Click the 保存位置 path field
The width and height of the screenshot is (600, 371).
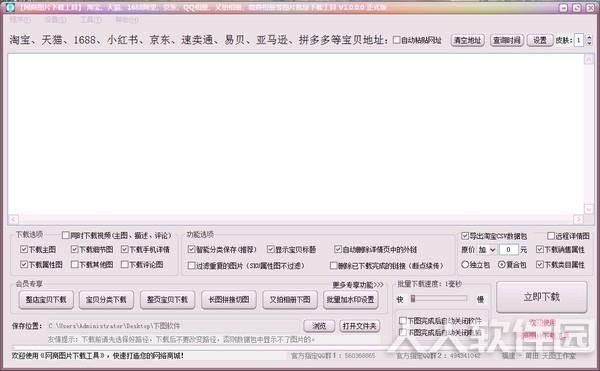click(173, 326)
